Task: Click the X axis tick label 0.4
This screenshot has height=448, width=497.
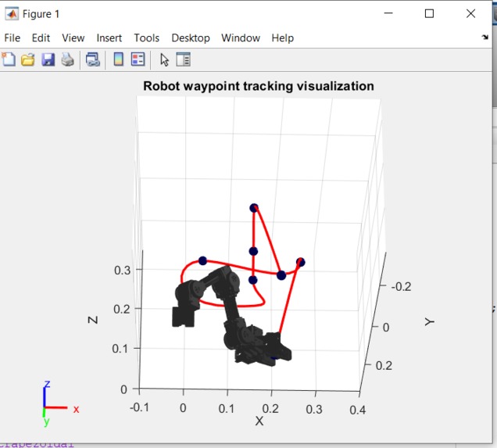Action: pyautogui.click(x=358, y=410)
